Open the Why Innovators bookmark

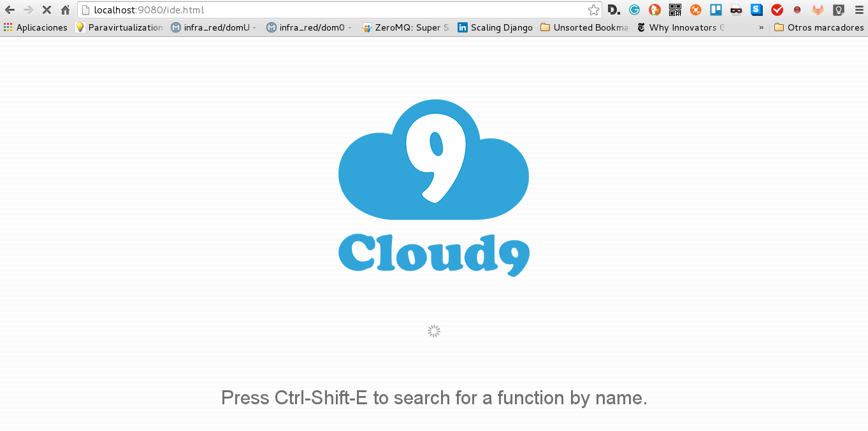pyautogui.click(x=681, y=27)
